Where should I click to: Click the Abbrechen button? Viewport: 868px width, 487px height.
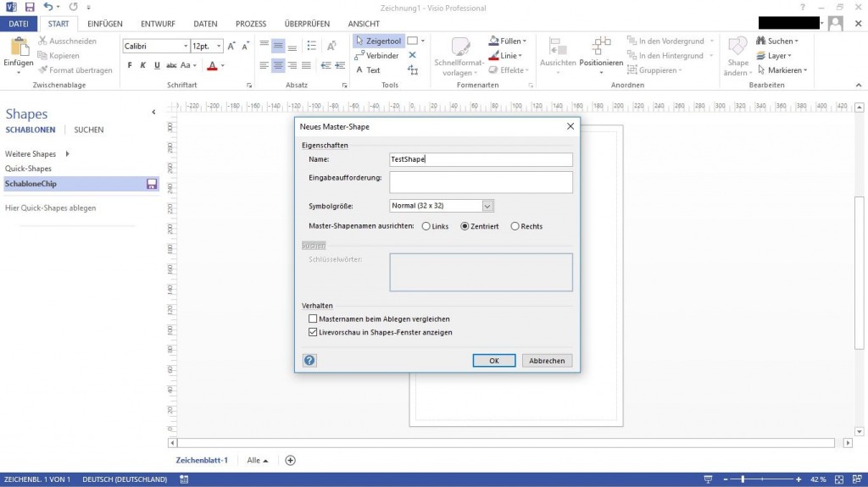(547, 360)
